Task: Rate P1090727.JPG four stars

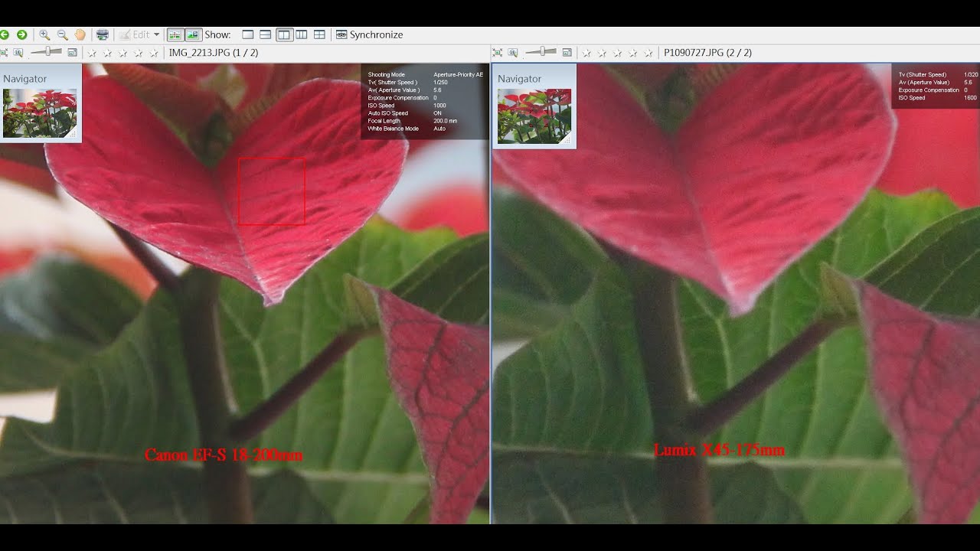Action: point(633,53)
